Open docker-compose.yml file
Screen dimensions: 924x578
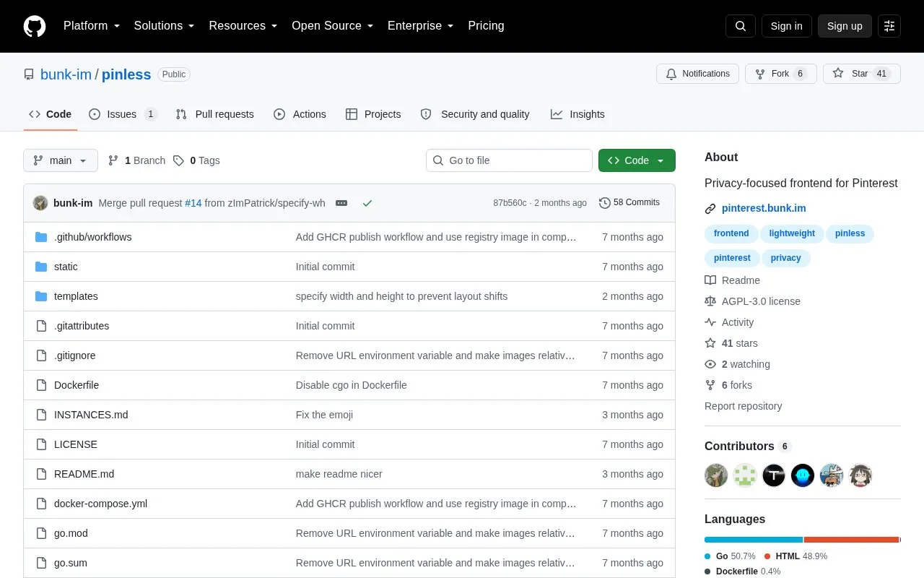point(100,504)
